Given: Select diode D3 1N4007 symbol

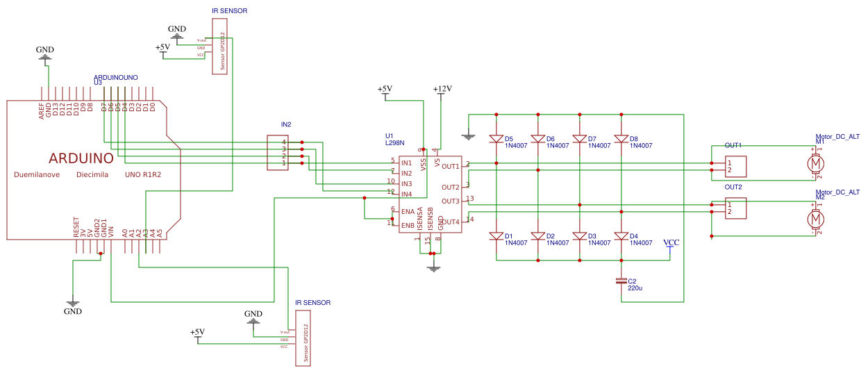Looking at the screenshot, I should pyautogui.click(x=580, y=236).
